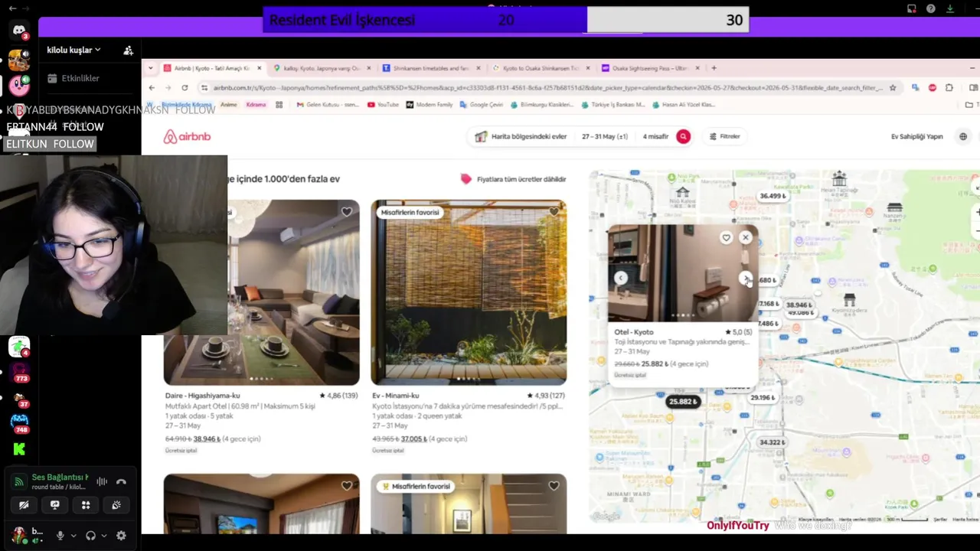Open a new browser tab
Viewport: 980px width, 551px height.
point(714,68)
